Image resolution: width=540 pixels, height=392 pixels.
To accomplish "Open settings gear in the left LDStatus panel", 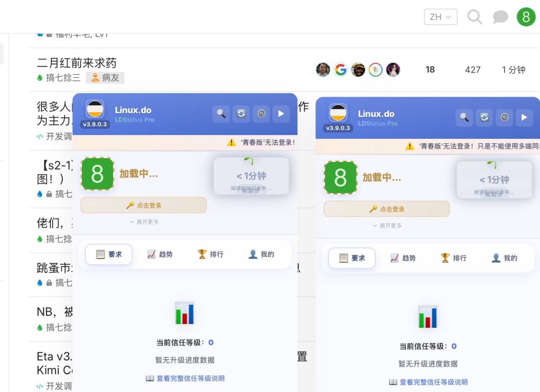I will coord(261,114).
